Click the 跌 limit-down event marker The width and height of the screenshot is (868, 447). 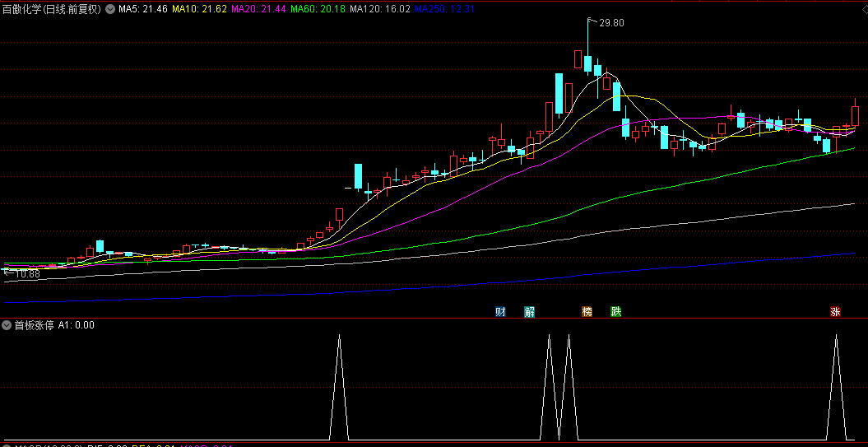pyautogui.click(x=615, y=312)
